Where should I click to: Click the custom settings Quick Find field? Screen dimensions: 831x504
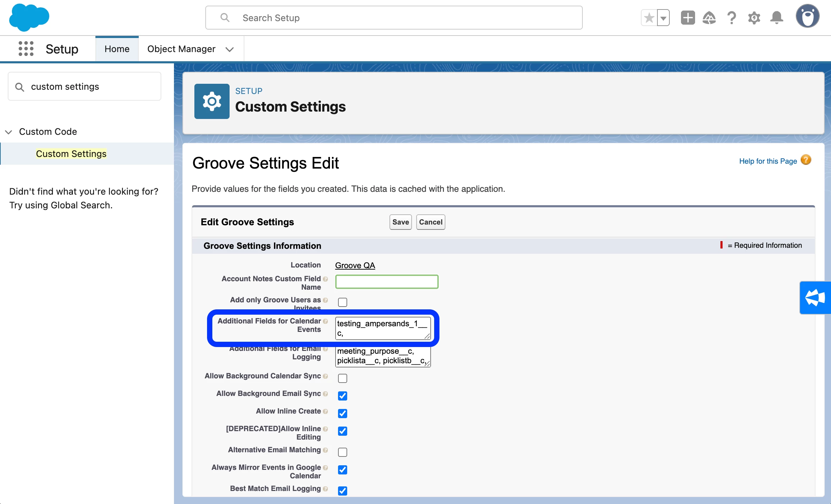[85, 87]
